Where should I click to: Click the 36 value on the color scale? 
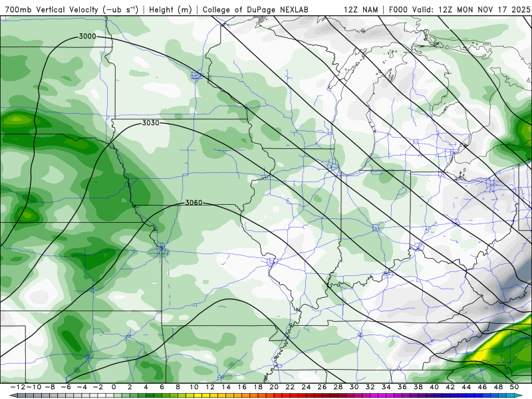(402, 387)
